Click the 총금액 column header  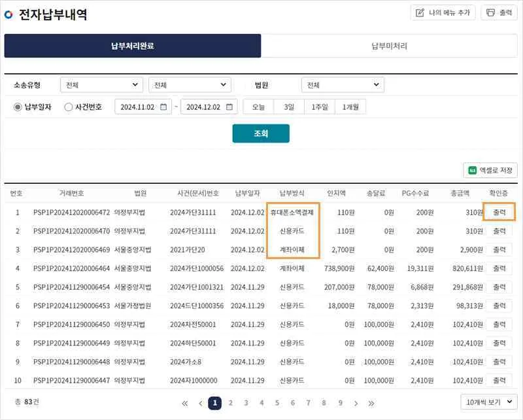point(460,193)
